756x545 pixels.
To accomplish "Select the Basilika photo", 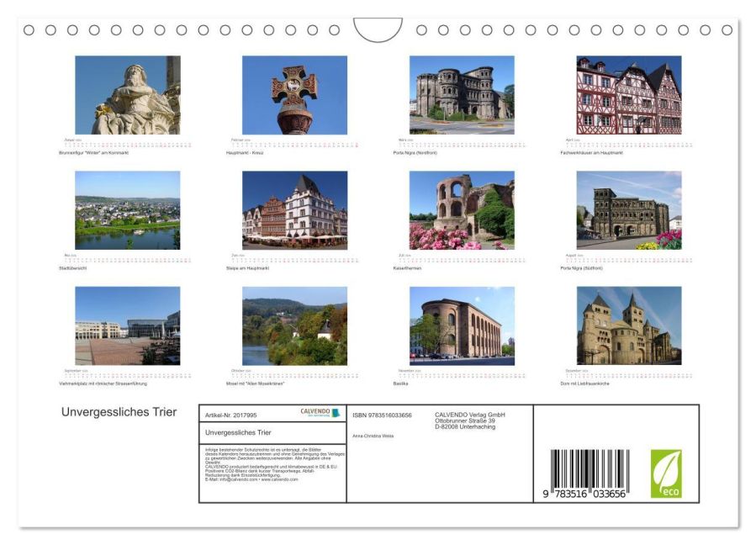I will click(462, 326).
